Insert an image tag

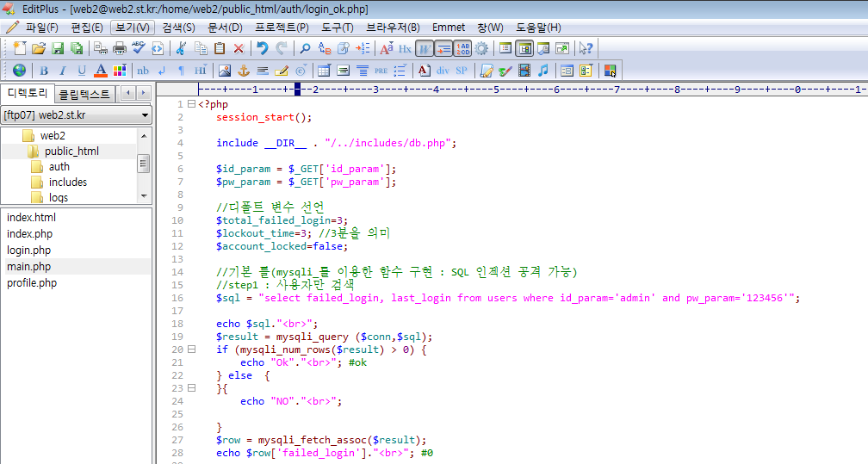pos(224,71)
